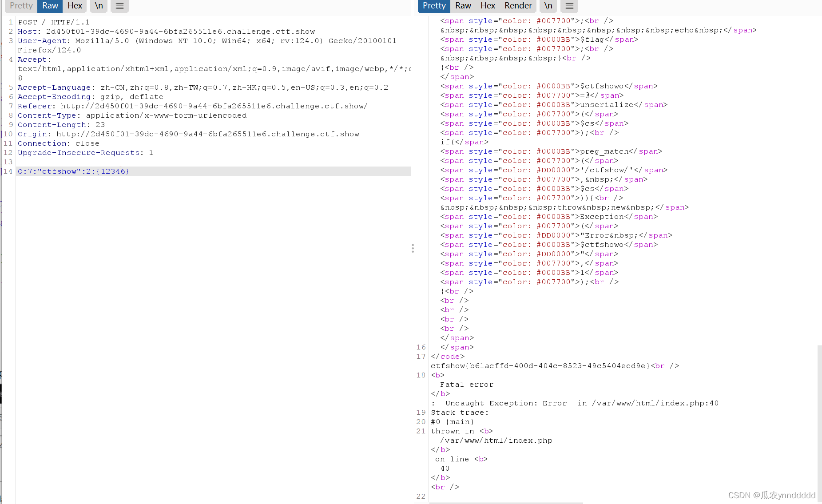Toggle \n character display in the request editor
Viewport: 822px width, 504px height.
pos(99,6)
